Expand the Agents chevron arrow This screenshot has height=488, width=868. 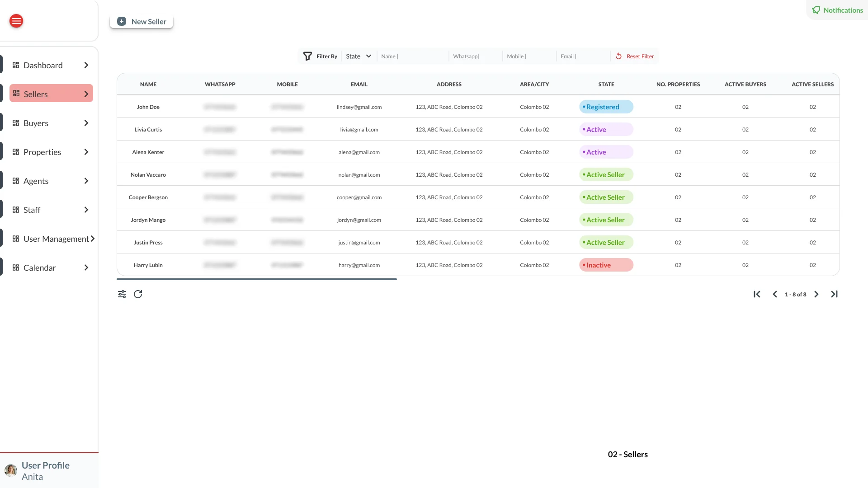point(86,181)
